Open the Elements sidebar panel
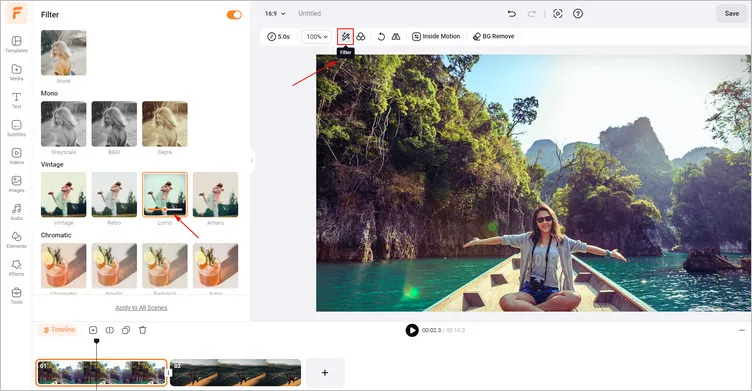 16,239
